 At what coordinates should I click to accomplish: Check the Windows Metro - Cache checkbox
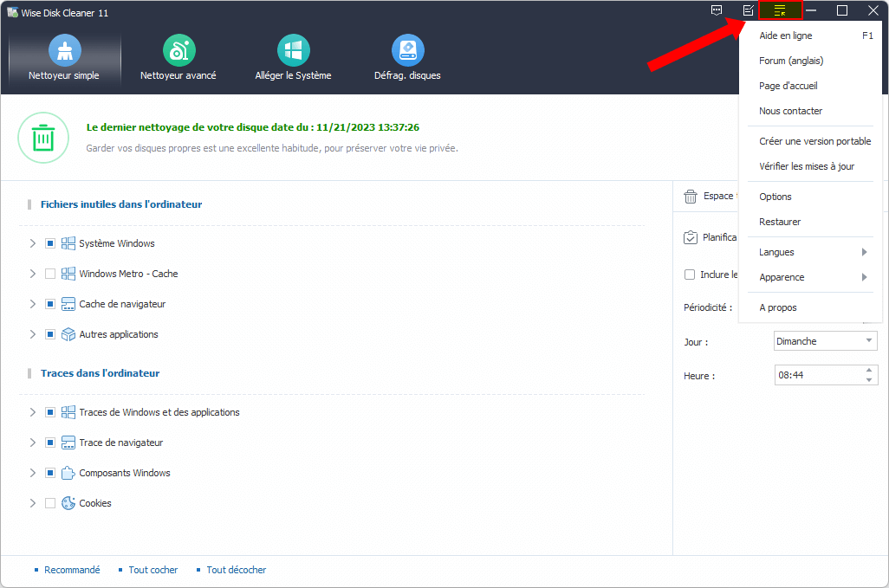pos(50,274)
